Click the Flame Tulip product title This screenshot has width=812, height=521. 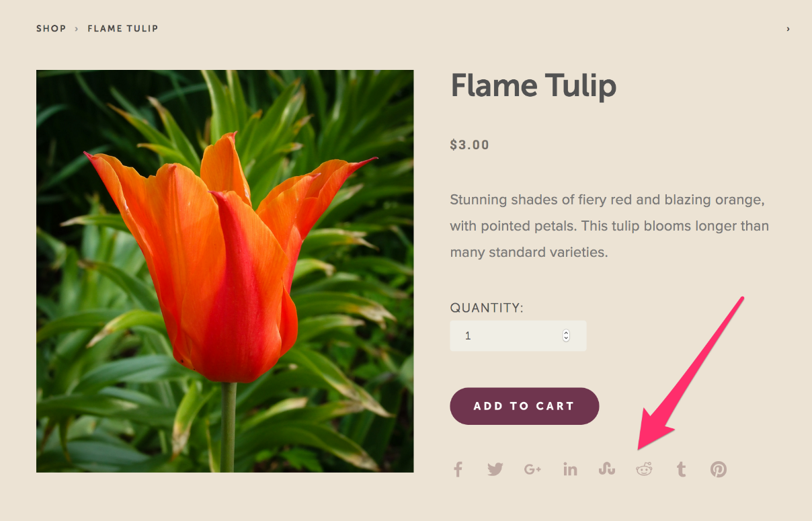[x=533, y=86]
